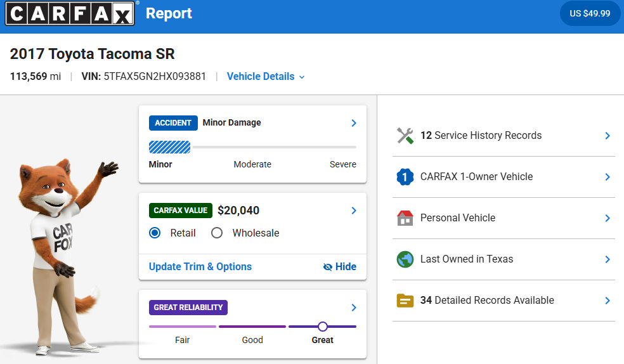Open 34 Detailed Records Available chevron
The height and width of the screenshot is (364, 624).
click(x=608, y=301)
